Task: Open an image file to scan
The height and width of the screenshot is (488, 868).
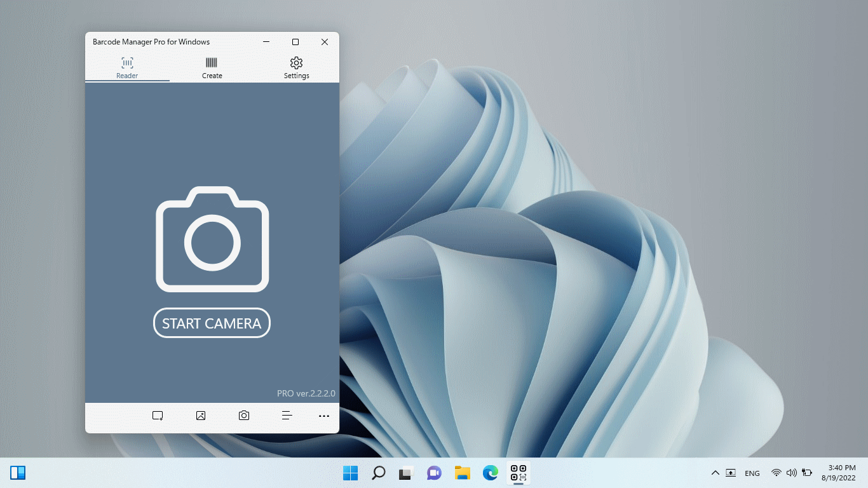Action: pos(200,416)
